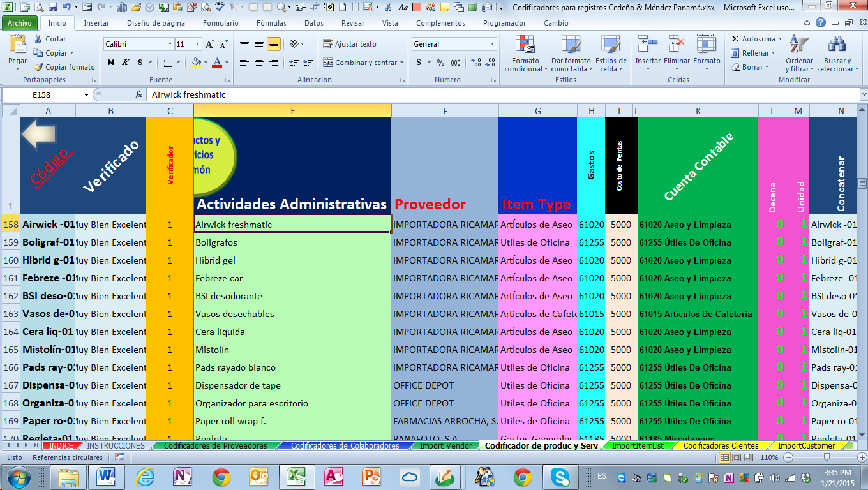Expand the General number format dropdown
The width and height of the screenshot is (868, 490).
pyautogui.click(x=492, y=44)
